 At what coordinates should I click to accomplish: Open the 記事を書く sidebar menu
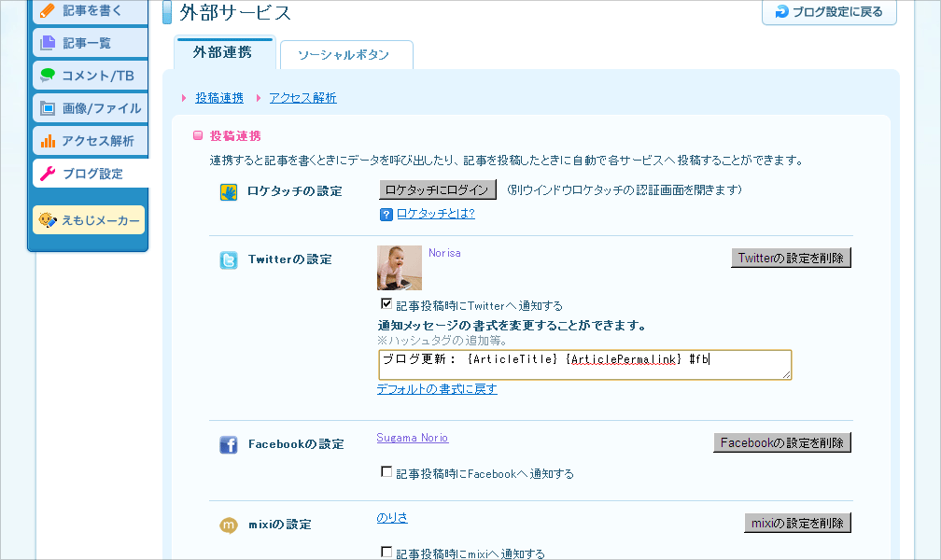click(x=90, y=11)
